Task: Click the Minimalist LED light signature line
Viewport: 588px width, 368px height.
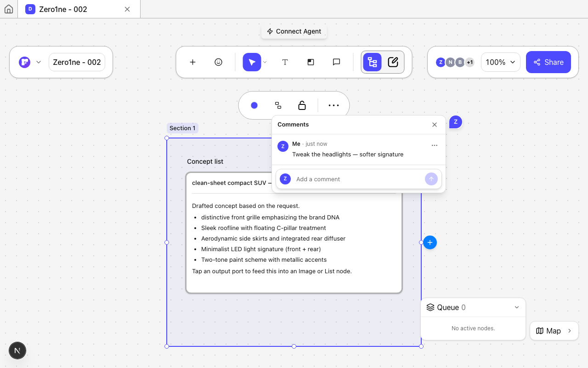Action: pyautogui.click(x=261, y=249)
